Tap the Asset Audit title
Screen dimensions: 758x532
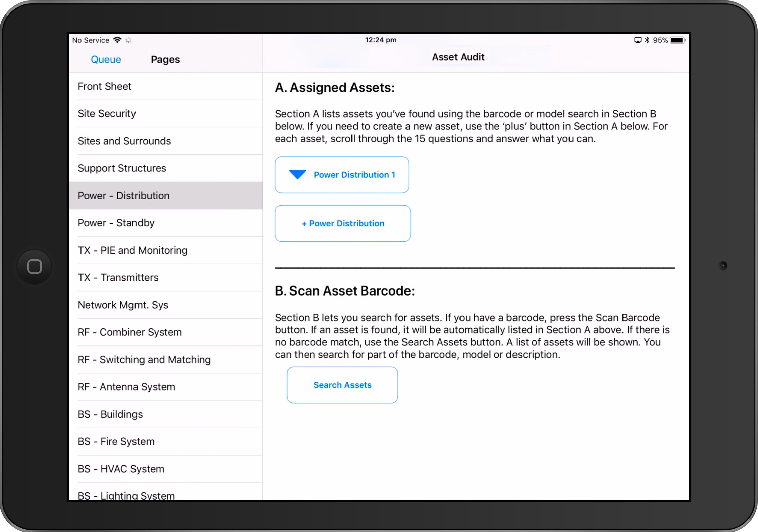tap(458, 57)
